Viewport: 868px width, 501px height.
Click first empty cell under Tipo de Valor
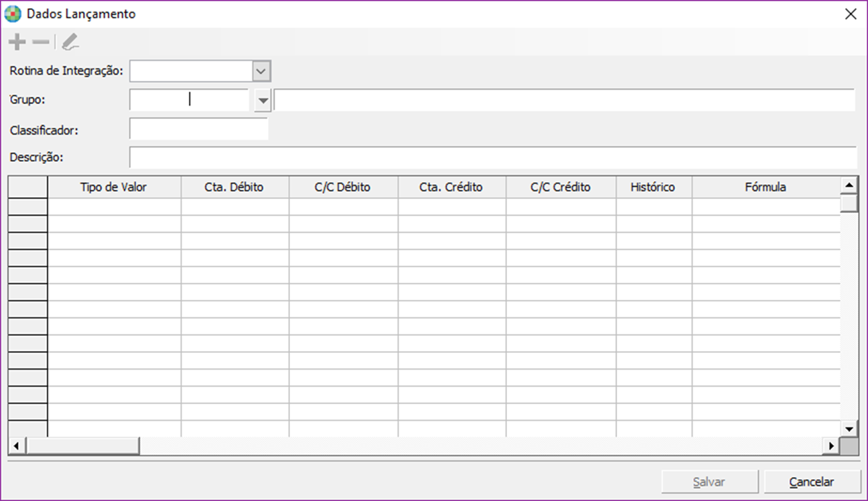114,206
